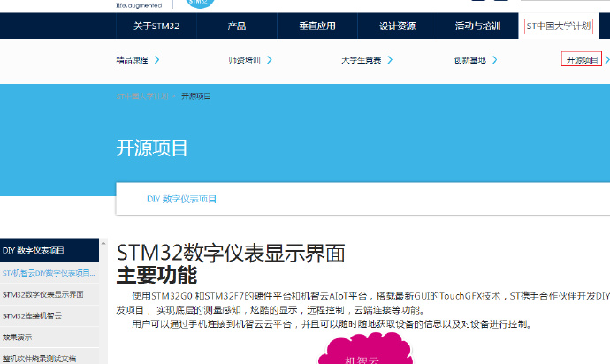Screen dimensions: 610x364
Task: Open STM32数字仪表显示界面 sidebar item
Action: pyautogui.click(x=50, y=294)
